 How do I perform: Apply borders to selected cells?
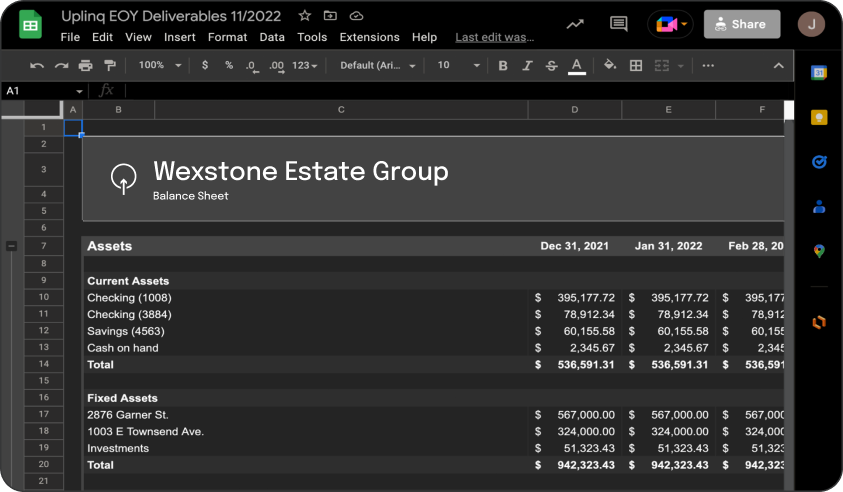pyautogui.click(x=636, y=66)
